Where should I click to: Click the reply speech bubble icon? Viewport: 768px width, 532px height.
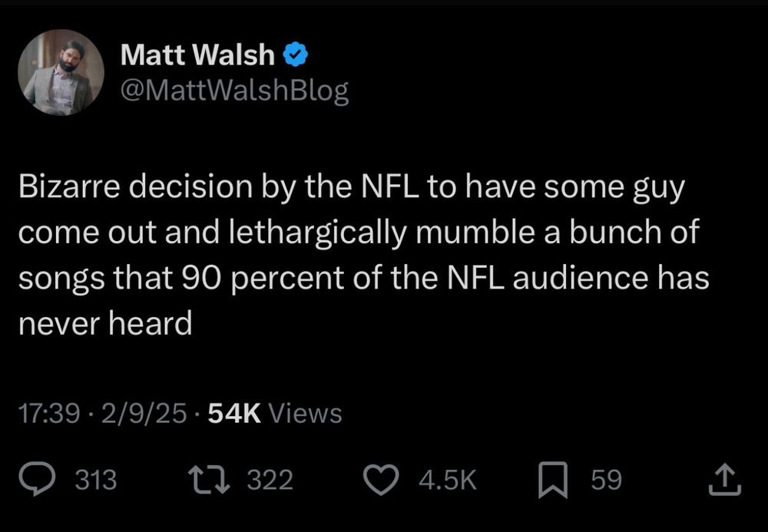tap(37, 479)
